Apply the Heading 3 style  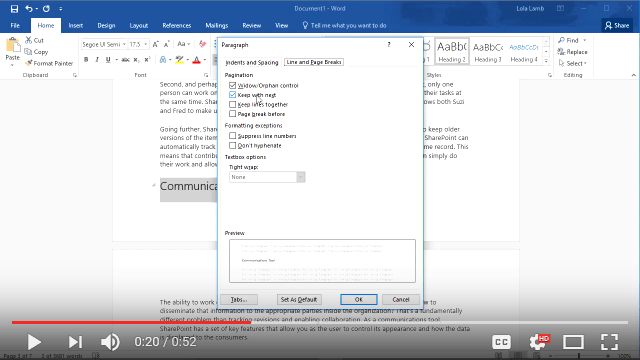[x=488, y=51]
